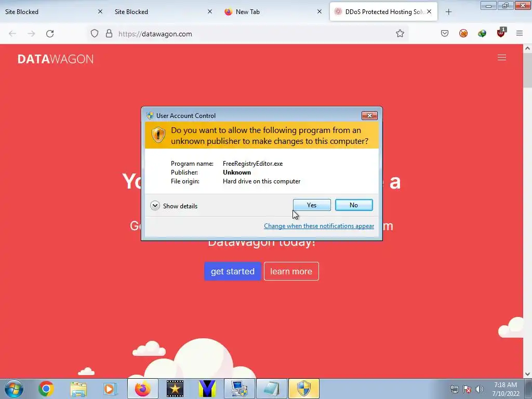
Task: Open the notepad taskbar app
Action: 272,389
